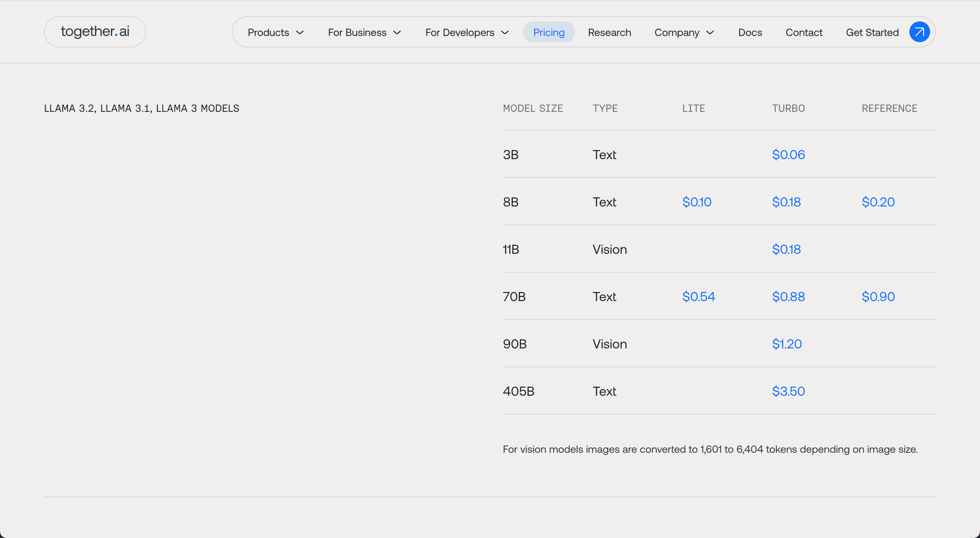Click the 8B Lite price $0.10
Image resolution: width=980 pixels, height=538 pixels.
(x=696, y=202)
